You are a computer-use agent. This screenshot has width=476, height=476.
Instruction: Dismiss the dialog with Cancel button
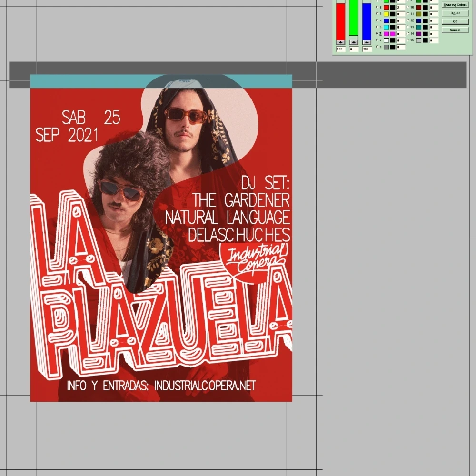point(456,30)
